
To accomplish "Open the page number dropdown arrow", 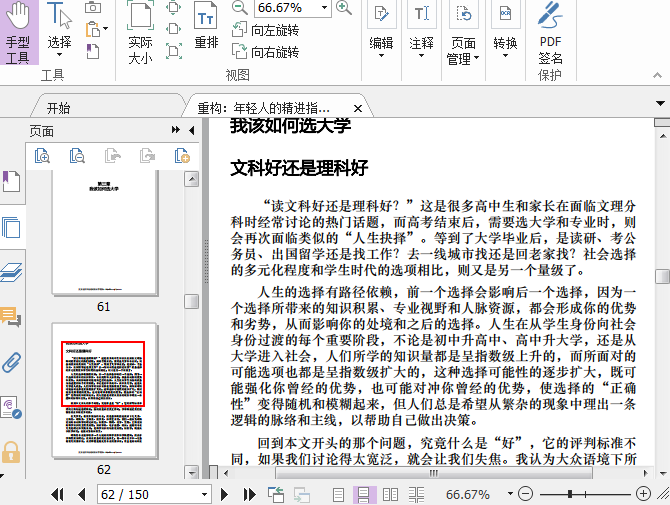I will pos(205,495).
